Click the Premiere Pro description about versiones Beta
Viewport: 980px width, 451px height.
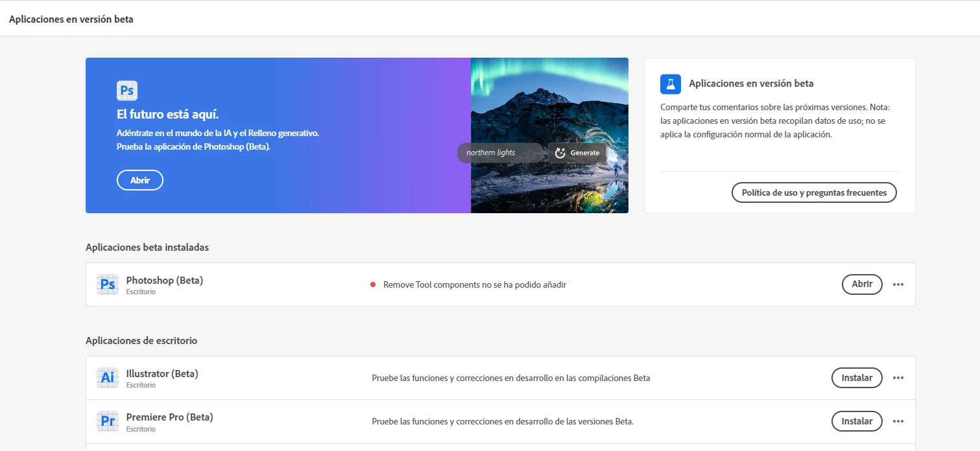pyautogui.click(x=503, y=421)
